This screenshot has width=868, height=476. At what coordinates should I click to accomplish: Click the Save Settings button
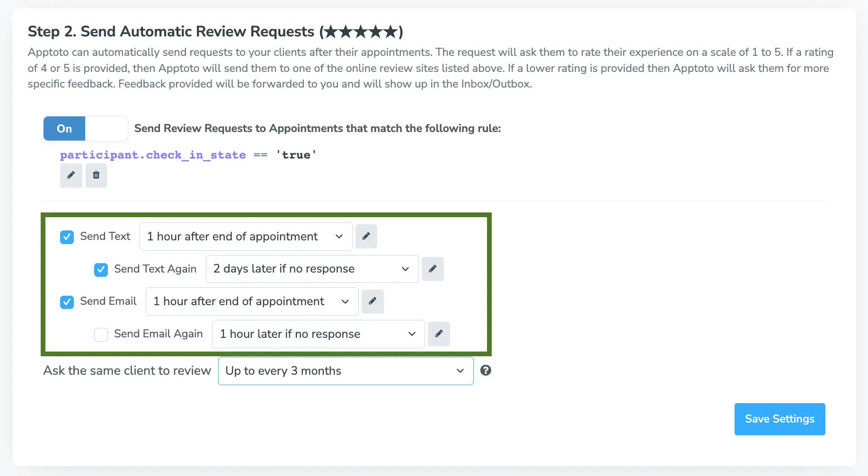click(x=779, y=419)
